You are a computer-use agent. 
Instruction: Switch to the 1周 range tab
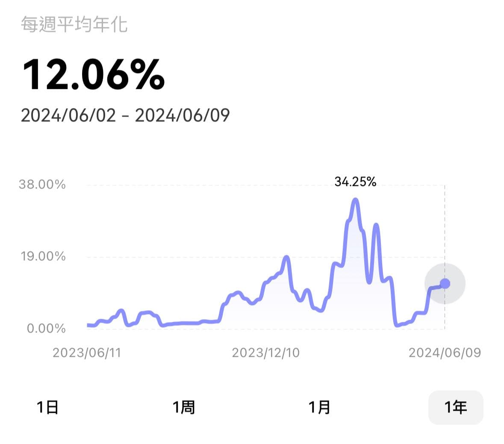click(x=184, y=407)
